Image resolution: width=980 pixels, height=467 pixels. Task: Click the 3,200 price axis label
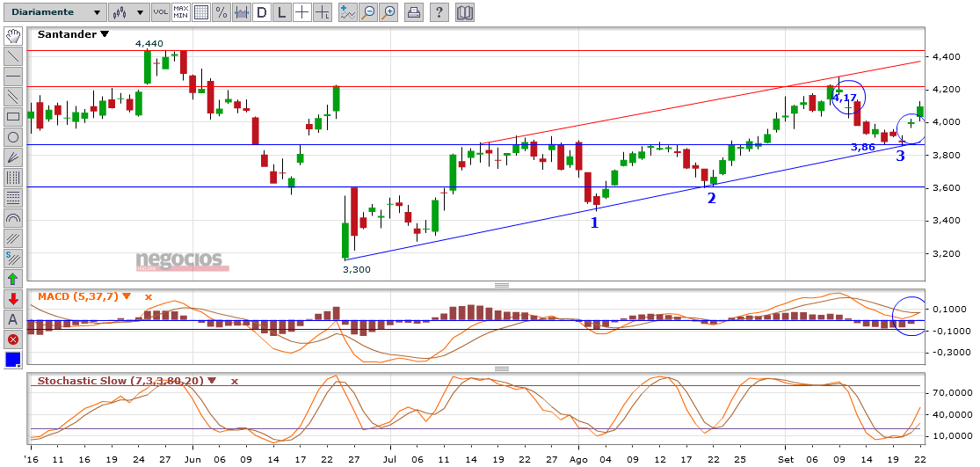pos(946,254)
